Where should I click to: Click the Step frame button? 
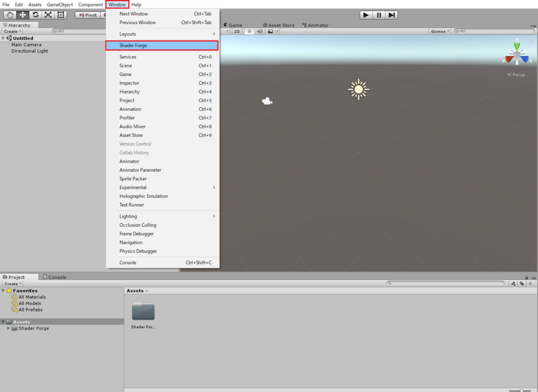click(391, 15)
